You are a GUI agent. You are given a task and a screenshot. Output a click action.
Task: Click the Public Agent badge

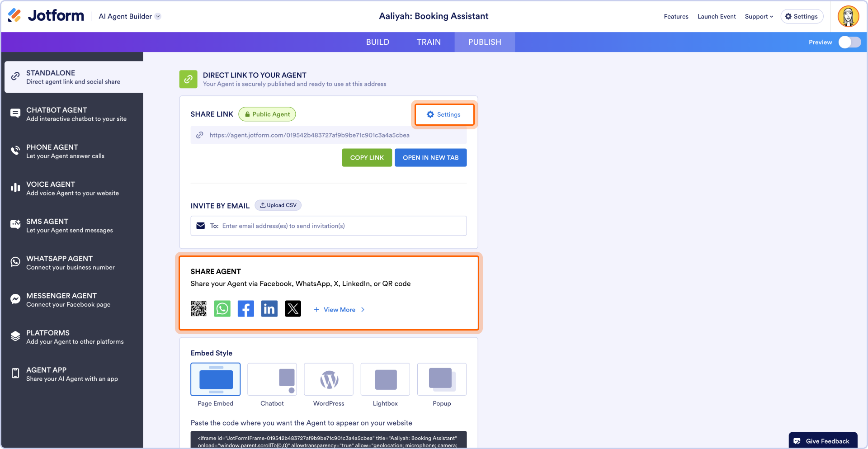[x=267, y=114]
